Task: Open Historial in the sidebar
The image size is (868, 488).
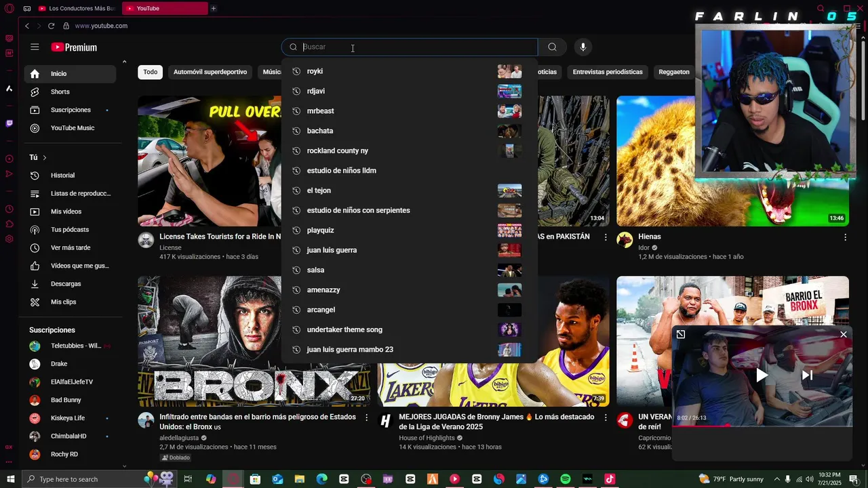Action: [x=70, y=176]
